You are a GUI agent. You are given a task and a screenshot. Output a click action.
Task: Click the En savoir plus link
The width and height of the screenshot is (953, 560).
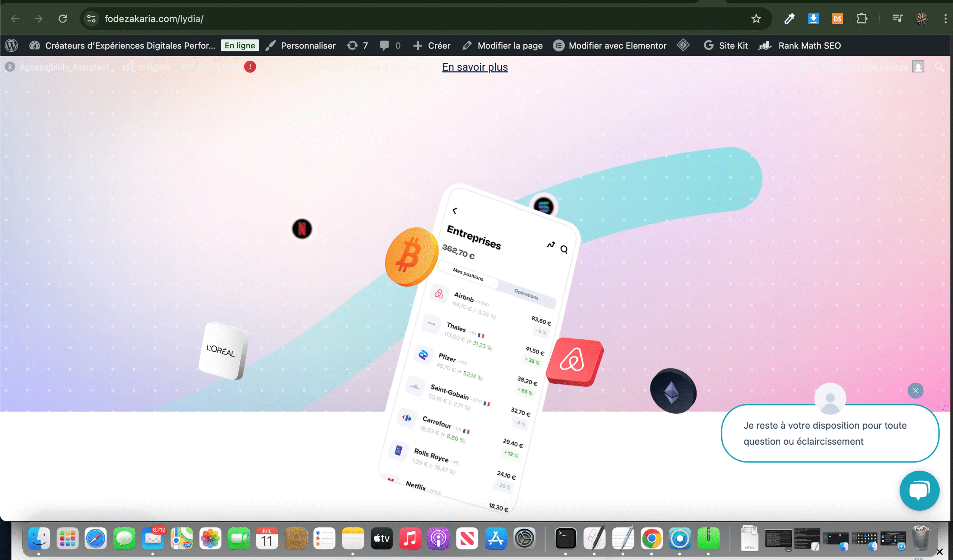[x=475, y=67]
